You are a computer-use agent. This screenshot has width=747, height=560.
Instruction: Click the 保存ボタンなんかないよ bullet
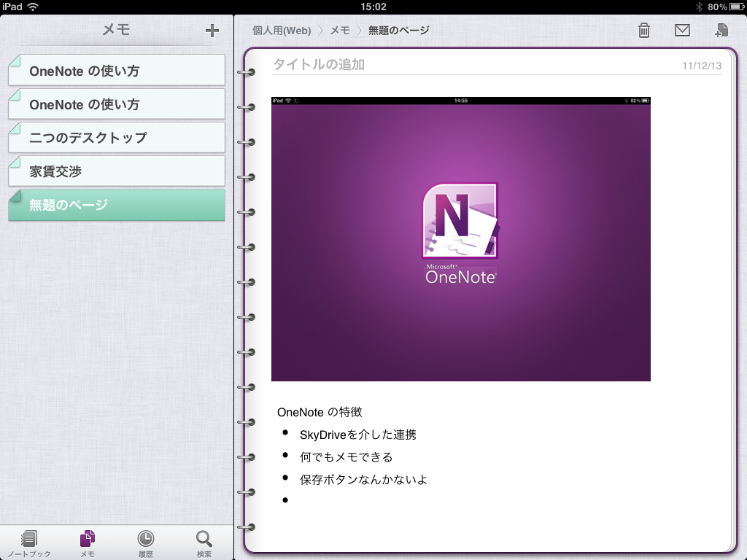(363, 479)
